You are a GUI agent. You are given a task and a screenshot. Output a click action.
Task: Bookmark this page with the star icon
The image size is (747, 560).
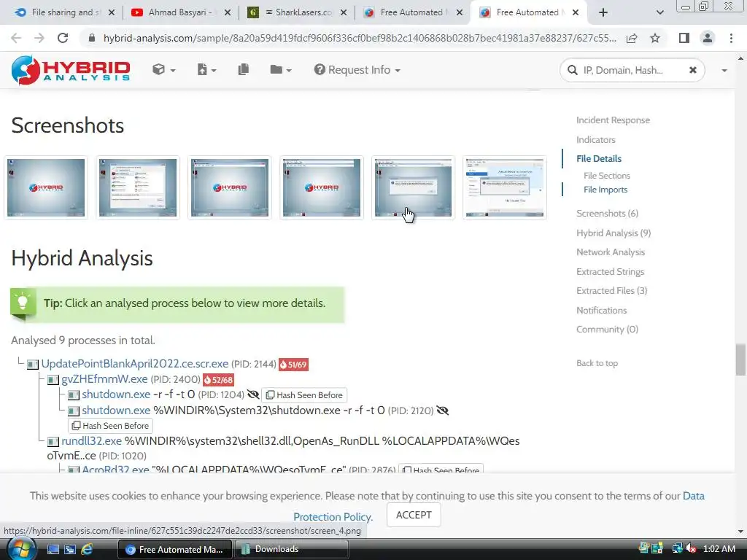pos(655,38)
